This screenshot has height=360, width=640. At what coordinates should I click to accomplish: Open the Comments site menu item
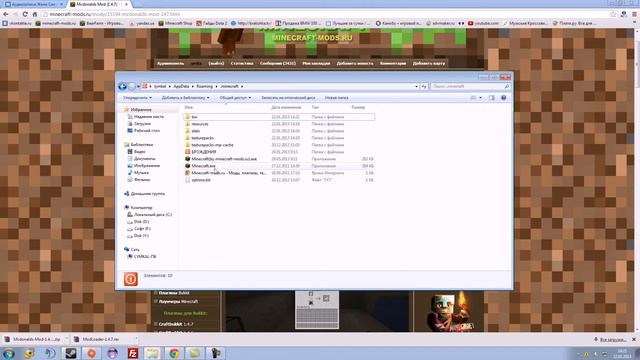(x=393, y=63)
